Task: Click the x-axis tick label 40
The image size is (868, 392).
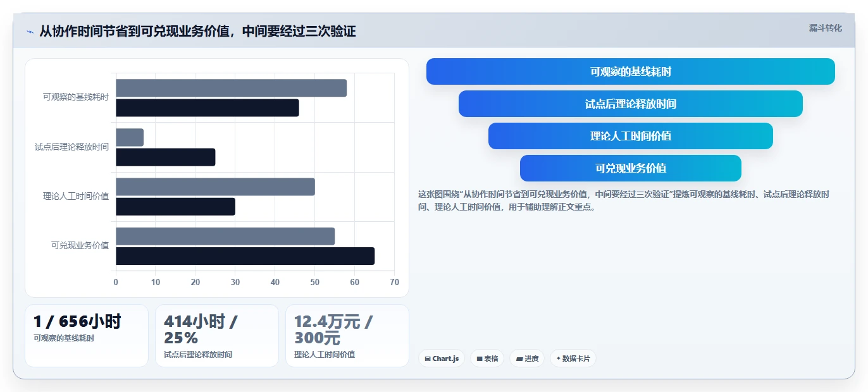Action: click(x=275, y=283)
